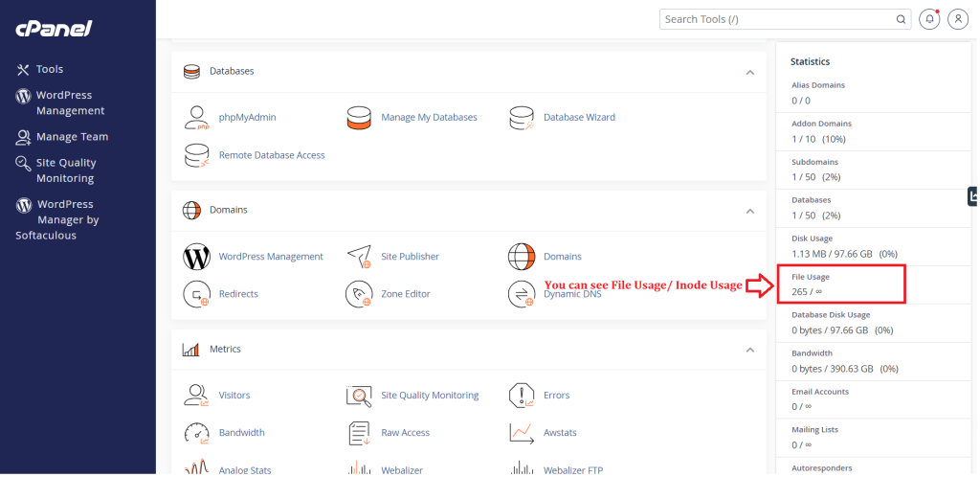980x477 pixels.
Task: Click the Errors icon
Action: (x=522, y=395)
